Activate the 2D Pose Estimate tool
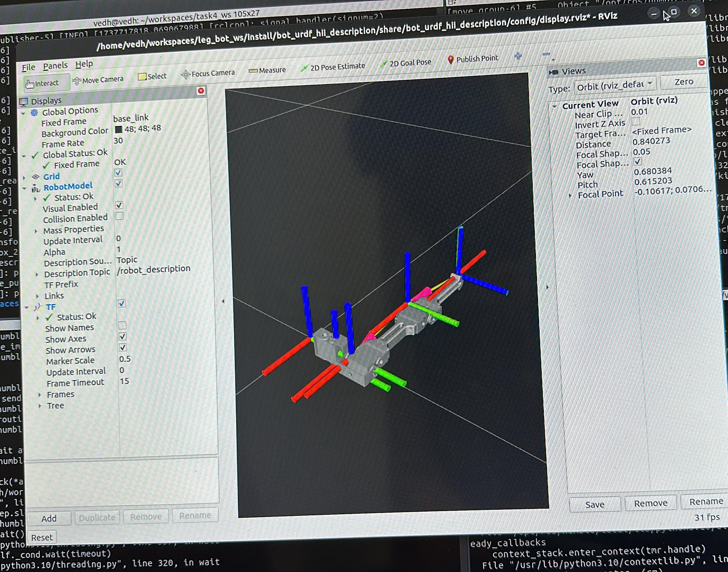728x572 pixels. [x=333, y=67]
